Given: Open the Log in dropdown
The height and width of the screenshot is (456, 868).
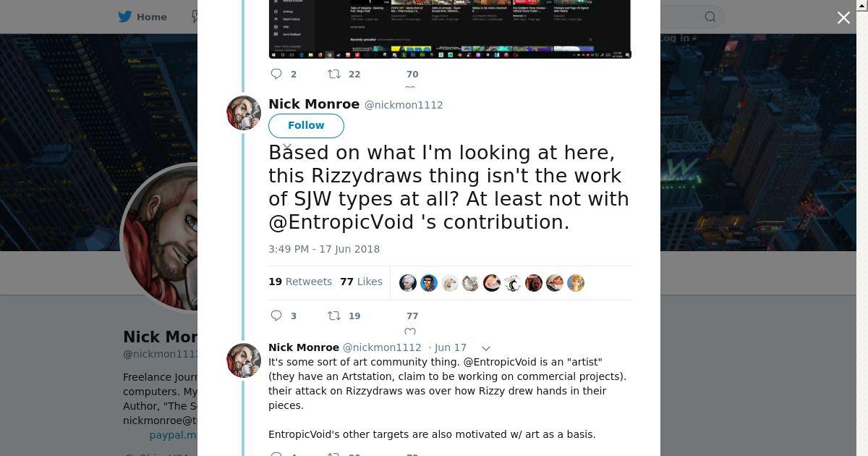Looking at the screenshot, I should pyautogui.click(x=676, y=38).
